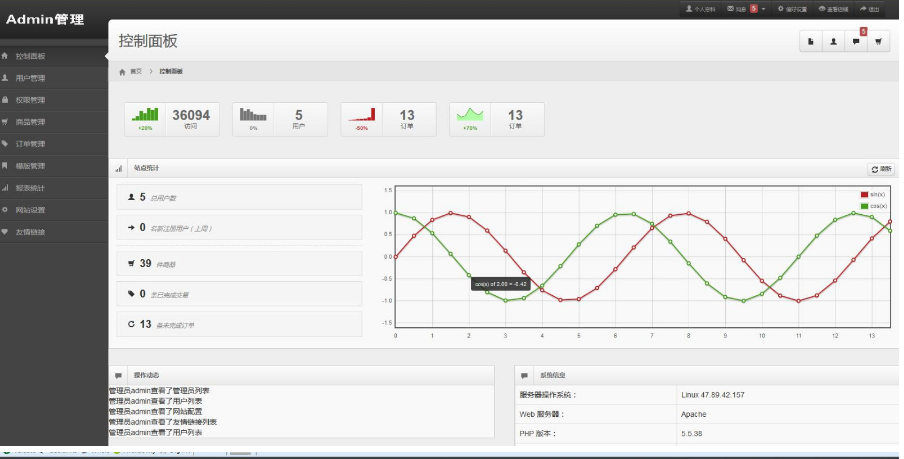
Task: Click log entry 管理员admin查看了网站配置
Action: [156, 411]
